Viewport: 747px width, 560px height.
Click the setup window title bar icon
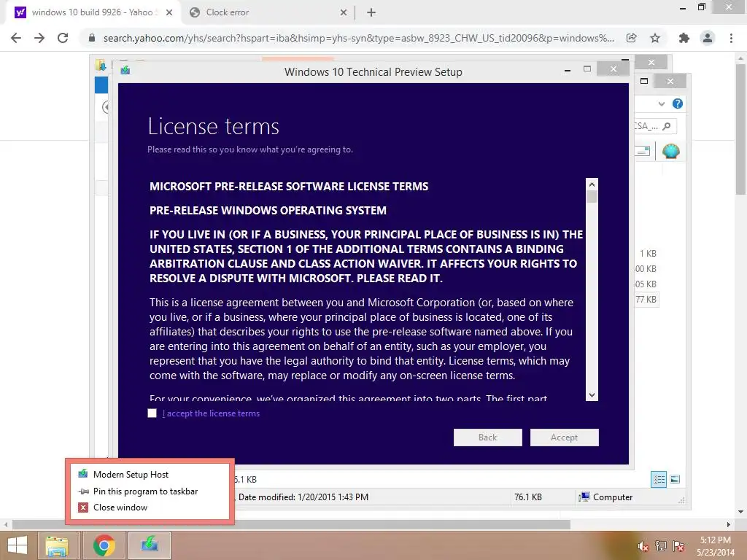(125, 71)
